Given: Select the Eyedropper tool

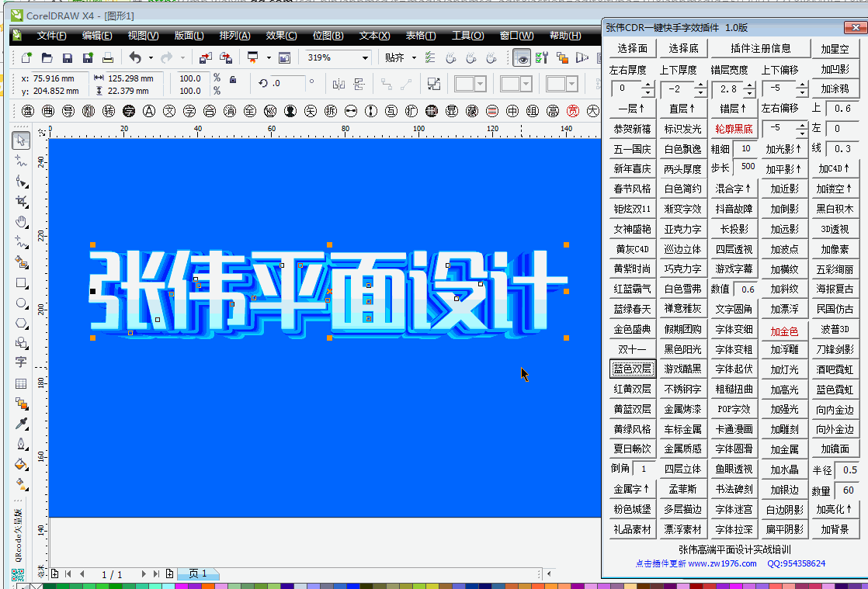Looking at the screenshot, I should point(21,423).
